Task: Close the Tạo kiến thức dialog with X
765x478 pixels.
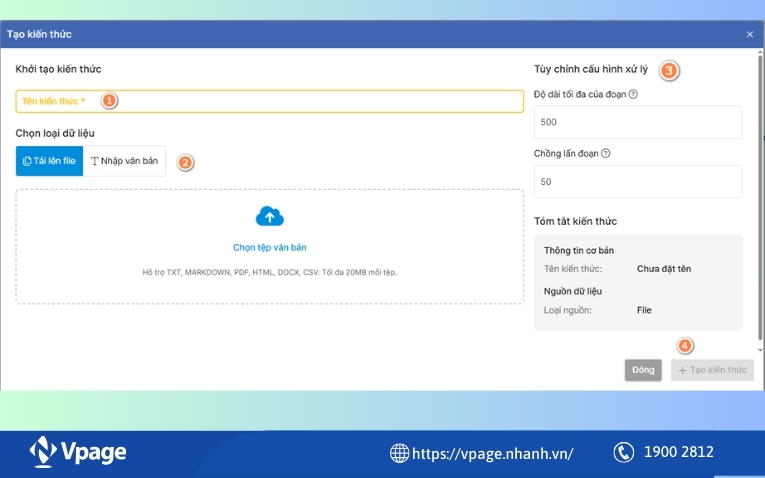Action: (x=750, y=34)
